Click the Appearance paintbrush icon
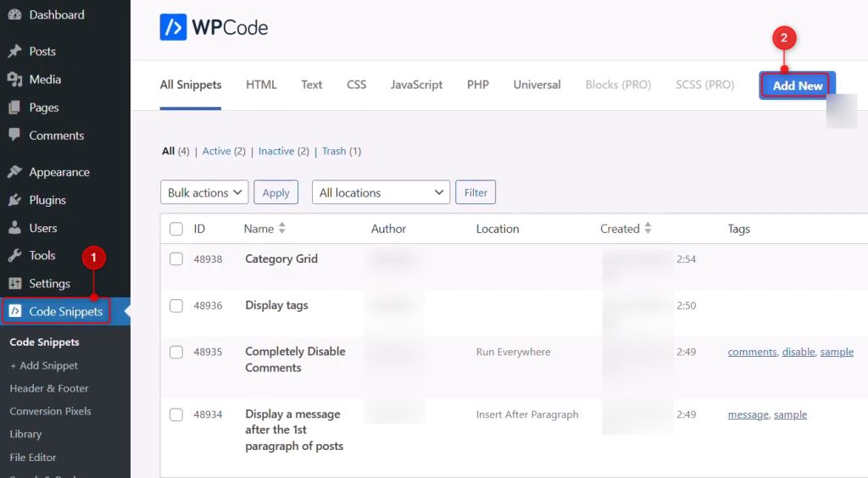868x478 pixels. (15, 172)
